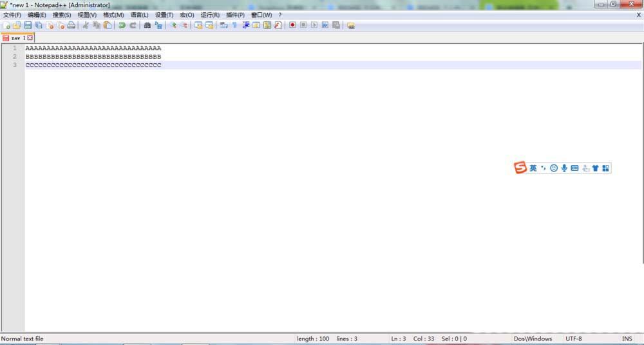This screenshot has width=644, height=345.
Task: Toggle INS insert mode in status bar
Action: [x=627, y=339]
